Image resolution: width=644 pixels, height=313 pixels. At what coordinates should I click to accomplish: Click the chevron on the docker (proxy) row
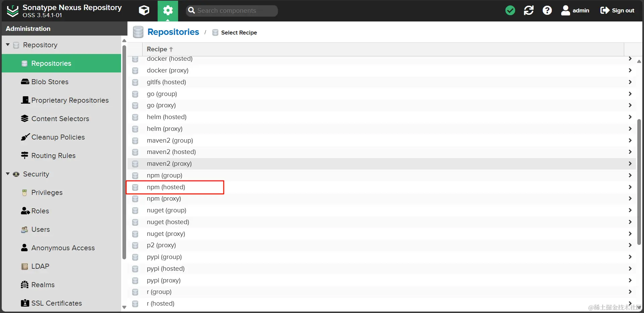(x=630, y=70)
